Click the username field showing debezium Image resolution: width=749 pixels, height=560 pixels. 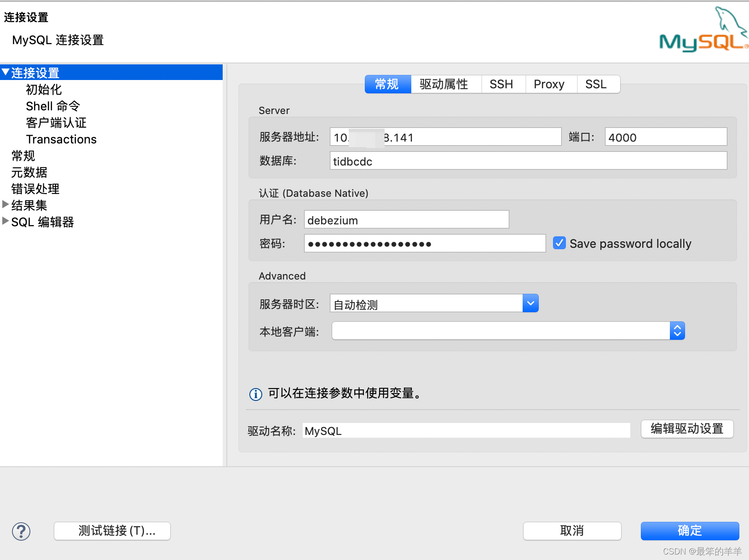click(407, 220)
